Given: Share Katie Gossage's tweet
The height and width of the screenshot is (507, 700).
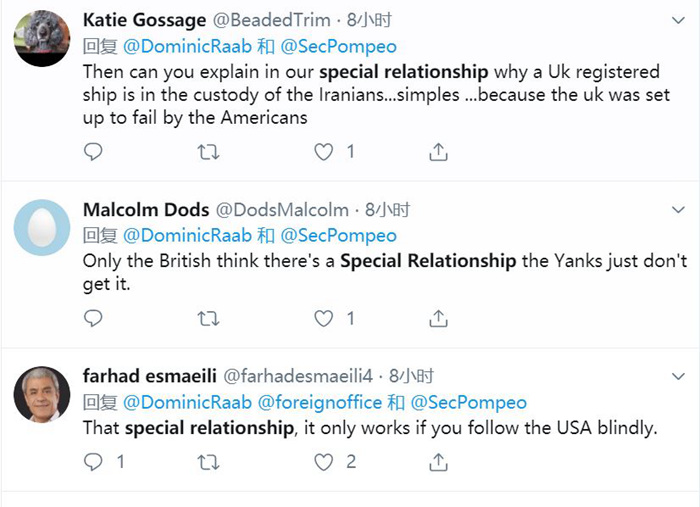Looking at the screenshot, I should click(x=438, y=152).
